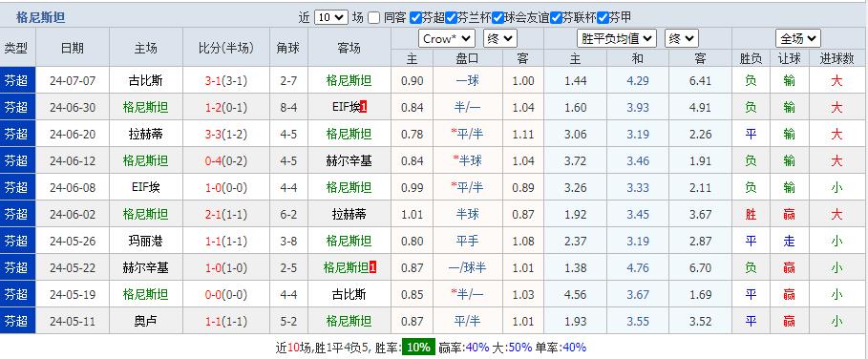Click handicap 一球 in 24-07-07 row
The height and width of the screenshot is (359, 868).
pos(467,81)
